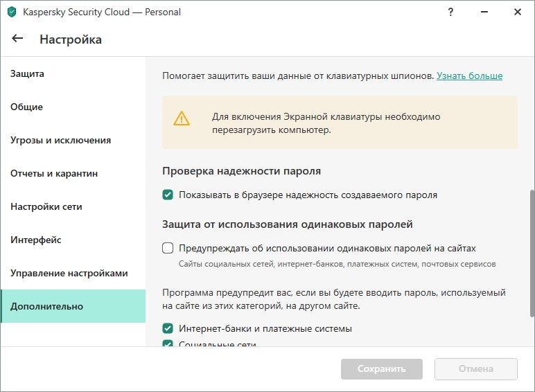The image size is (535, 392).
Task: Close the Kaspersky Security Cloud window
Action: tap(518, 12)
